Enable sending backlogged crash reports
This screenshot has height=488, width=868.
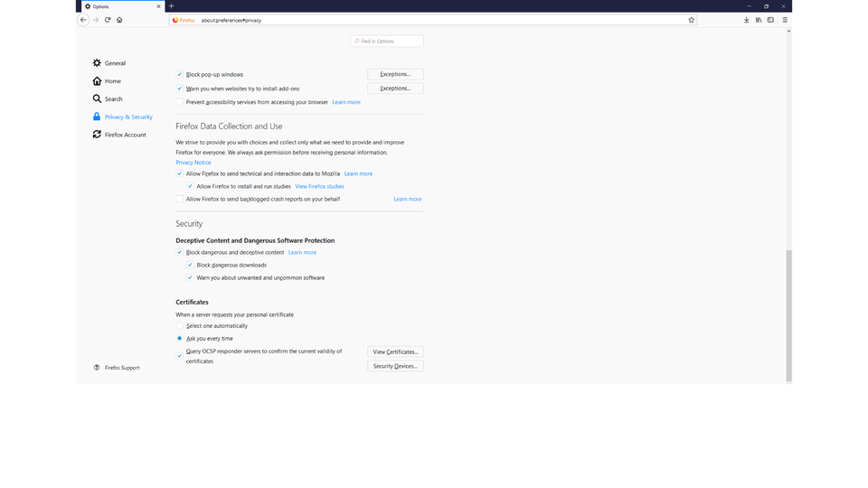tap(180, 199)
